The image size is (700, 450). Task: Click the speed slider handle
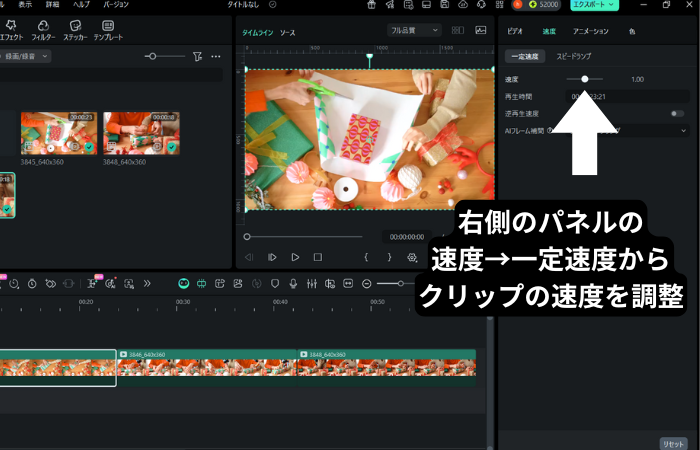[584, 79]
